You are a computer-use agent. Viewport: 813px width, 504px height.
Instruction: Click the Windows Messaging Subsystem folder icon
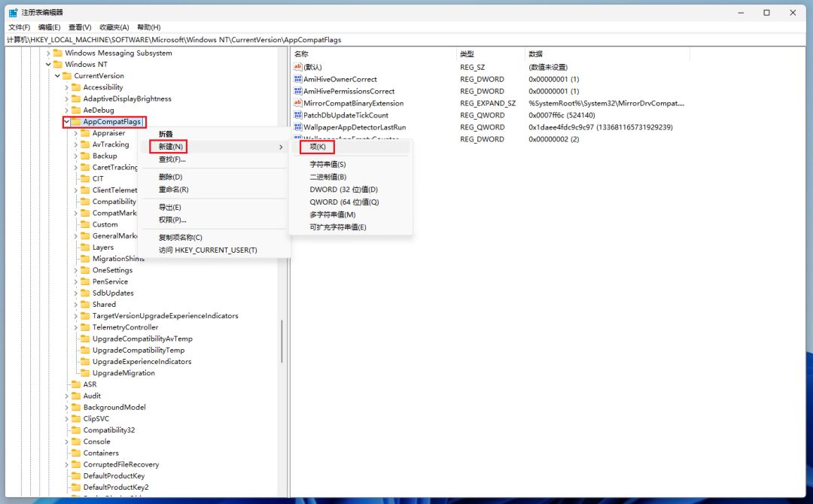click(57, 53)
